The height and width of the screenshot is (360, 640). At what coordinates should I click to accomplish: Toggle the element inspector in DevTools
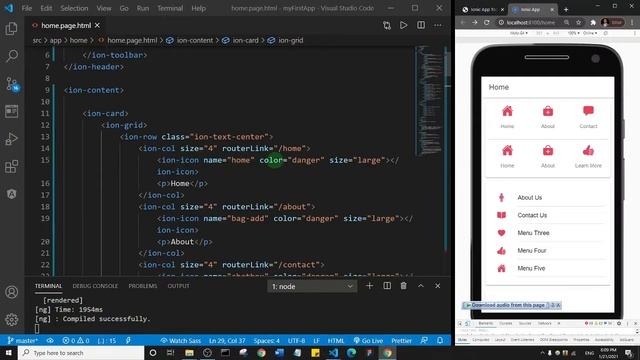coord(460,323)
